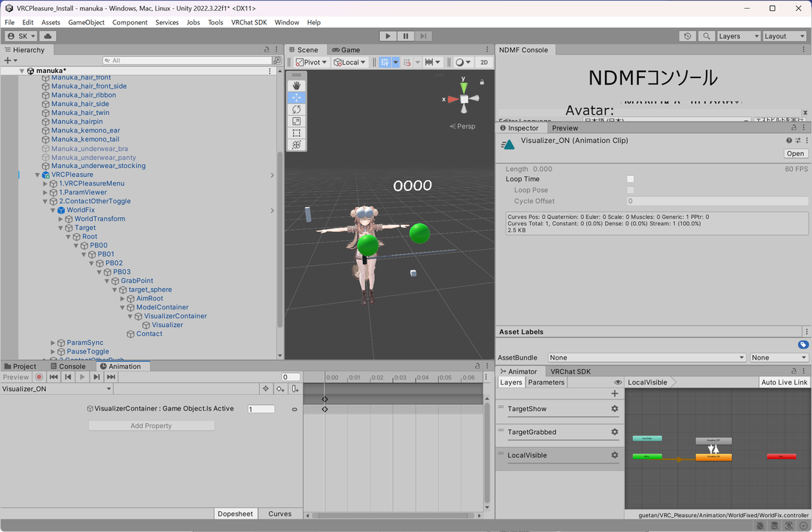Click the Hierarchy search field
This screenshot has width=812, height=532.
coord(189,60)
